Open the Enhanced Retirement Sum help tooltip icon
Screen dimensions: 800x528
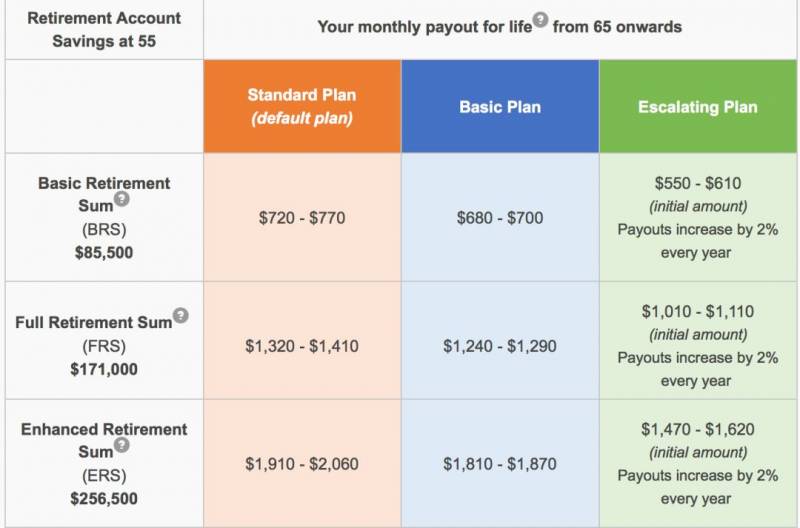(x=121, y=446)
